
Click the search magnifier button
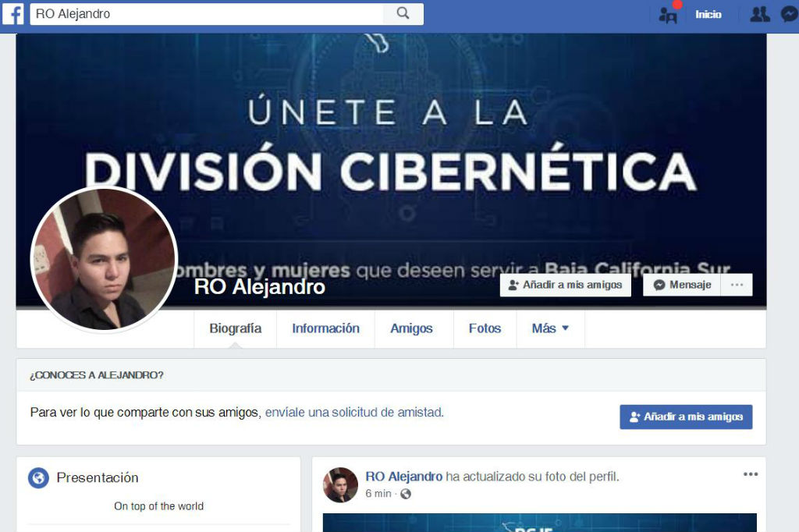coord(403,14)
